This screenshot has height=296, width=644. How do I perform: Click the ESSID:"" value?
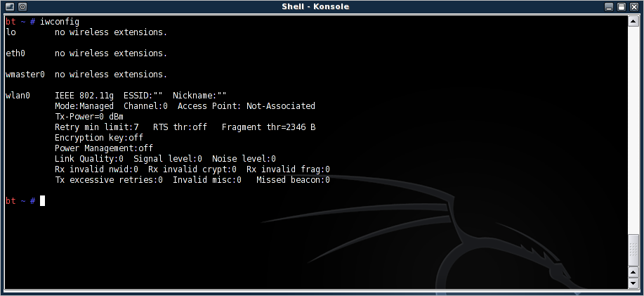pos(143,96)
